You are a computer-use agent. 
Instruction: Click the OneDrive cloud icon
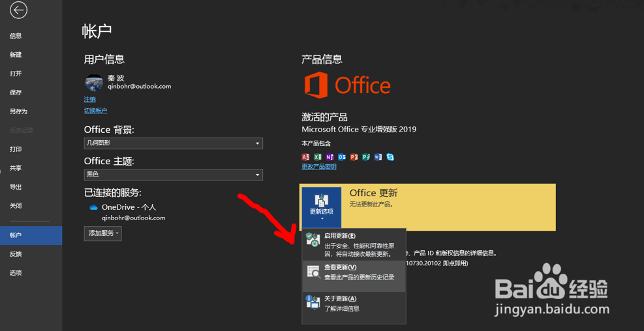click(94, 208)
